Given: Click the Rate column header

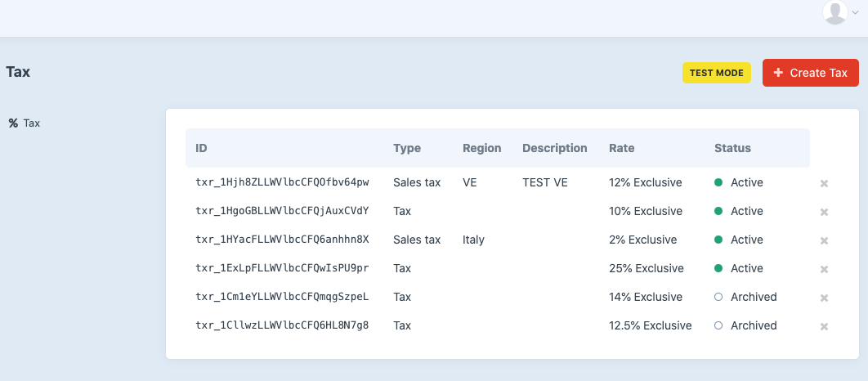Looking at the screenshot, I should (x=622, y=148).
